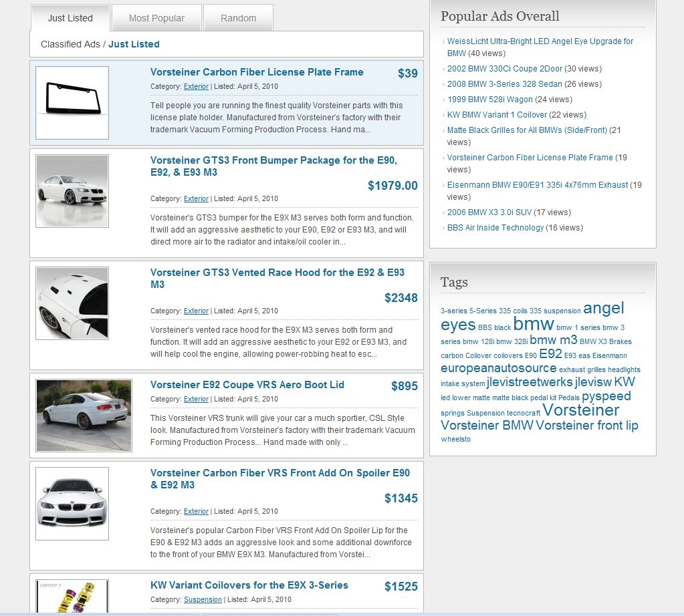Click the 'Eisenmann' tag
This screenshot has width=684, height=616.
click(x=609, y=355)
